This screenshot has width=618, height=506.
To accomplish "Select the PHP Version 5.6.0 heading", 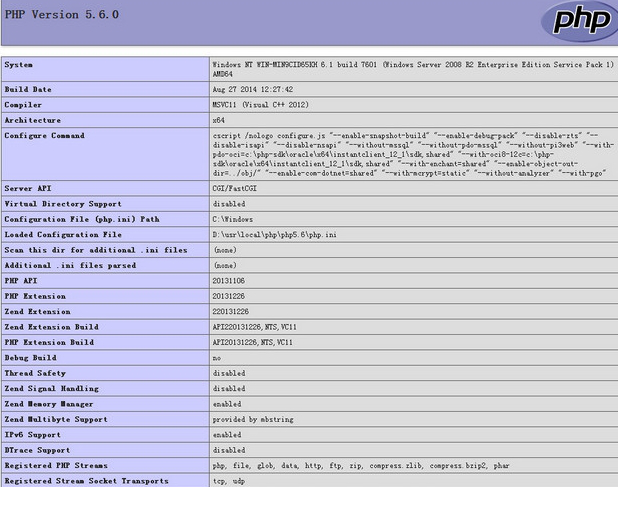I will pyautogui.click(x=61, y=15).
